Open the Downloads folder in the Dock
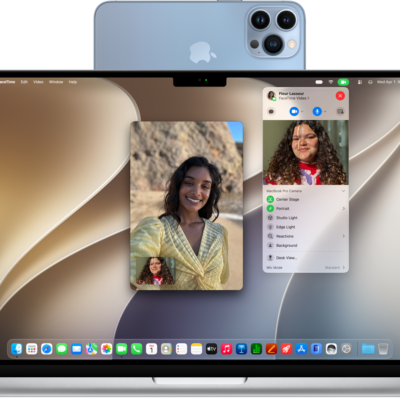Image resolution: width=400 pixels, height=400 pixels. [368, 349]
